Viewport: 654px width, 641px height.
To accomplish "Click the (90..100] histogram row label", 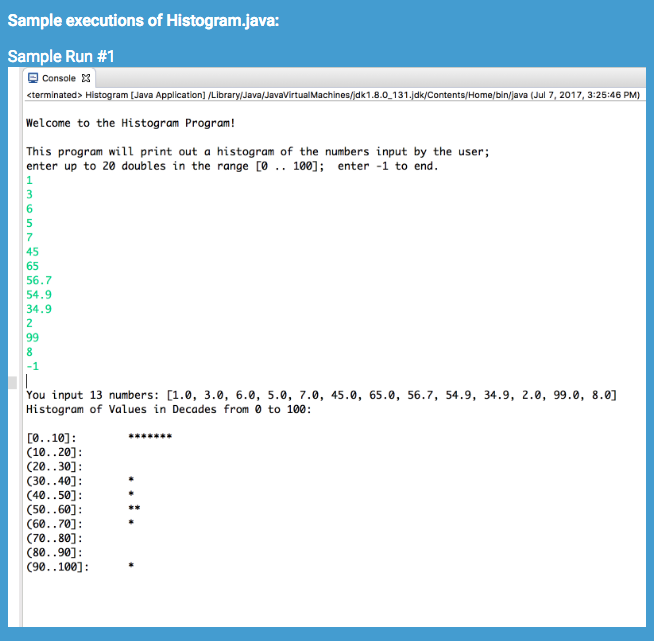I will [58, 567].
